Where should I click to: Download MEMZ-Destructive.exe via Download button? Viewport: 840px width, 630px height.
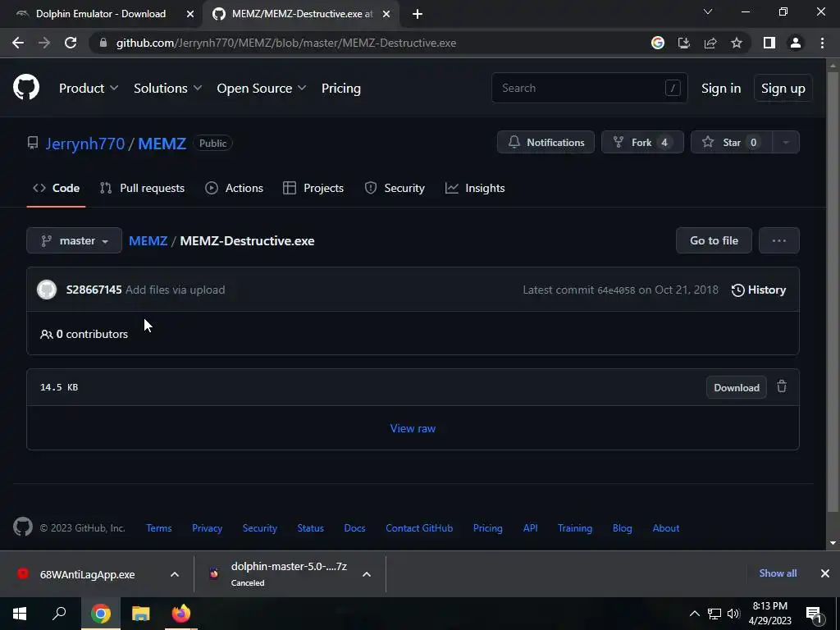(x=737, y=387)
